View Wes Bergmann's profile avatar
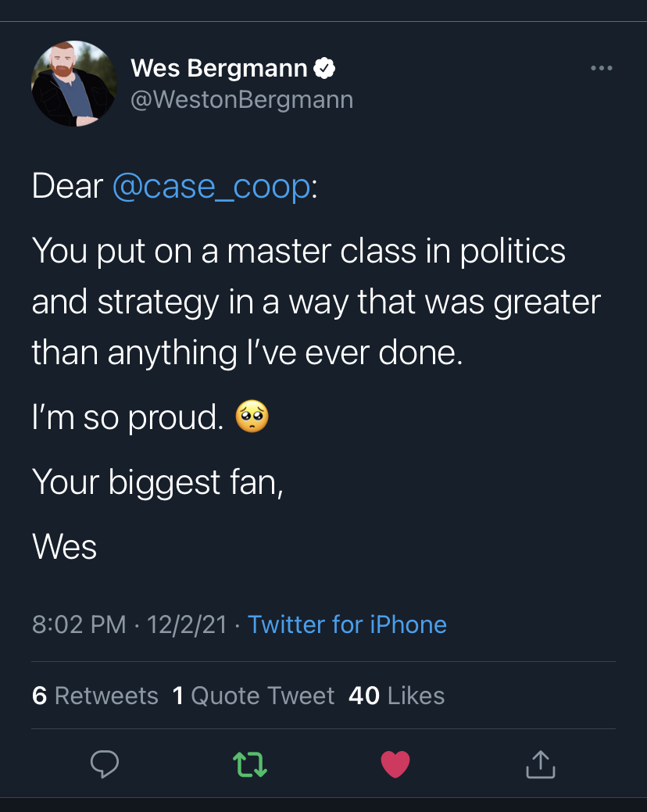The height and width of the screenshot is (812, 647). (x=74, y=84)
